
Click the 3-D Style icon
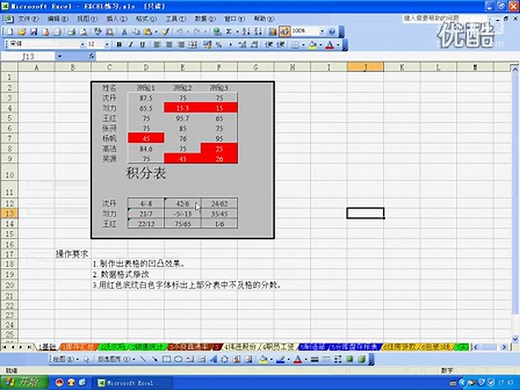[361, 359]
